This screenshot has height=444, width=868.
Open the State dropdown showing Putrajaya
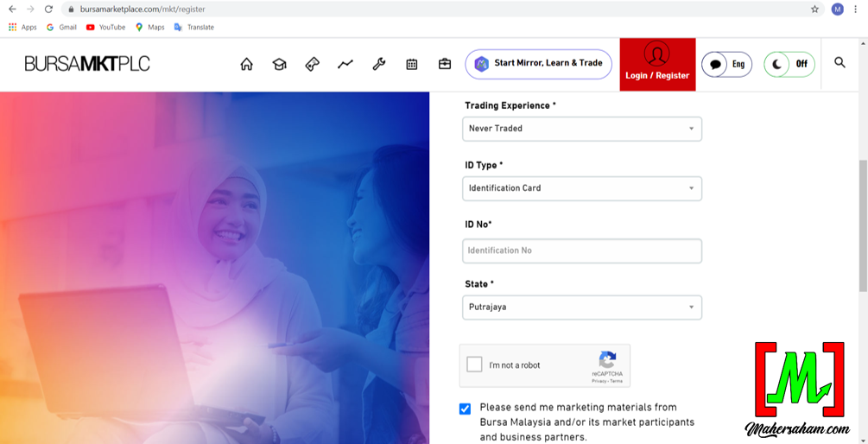tap(581, 308)
